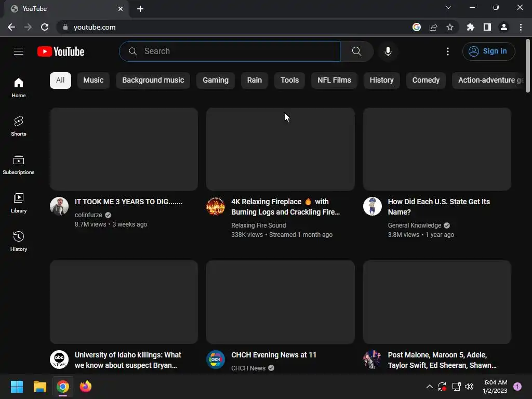532x399 pixels.
Task: Open History from sidebar
Action: coord(19,241)
